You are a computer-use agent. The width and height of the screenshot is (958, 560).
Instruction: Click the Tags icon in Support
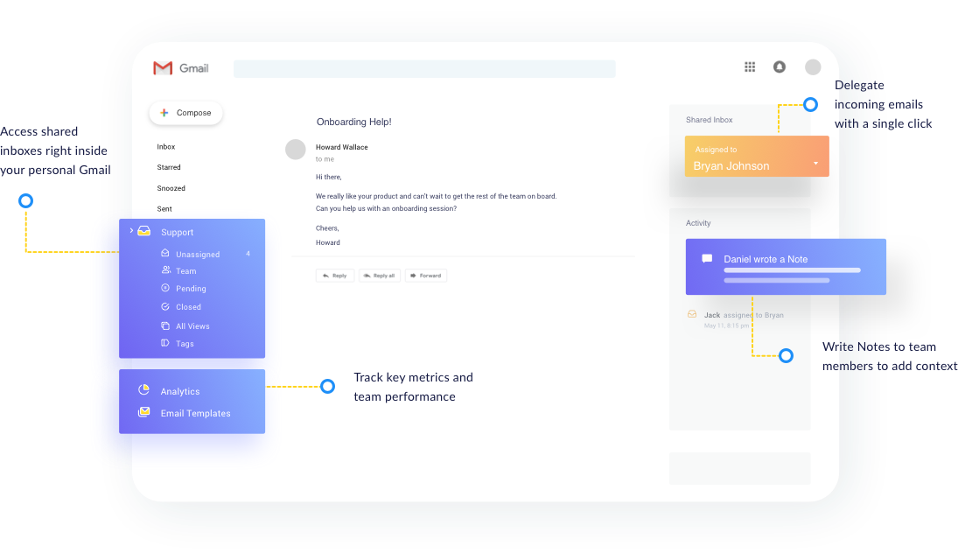tap(165, 343)
